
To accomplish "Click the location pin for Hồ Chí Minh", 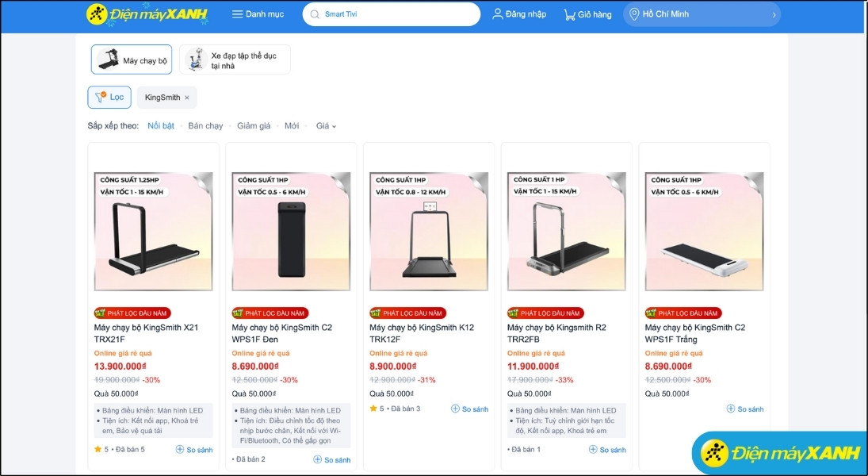I will point(633,13).
